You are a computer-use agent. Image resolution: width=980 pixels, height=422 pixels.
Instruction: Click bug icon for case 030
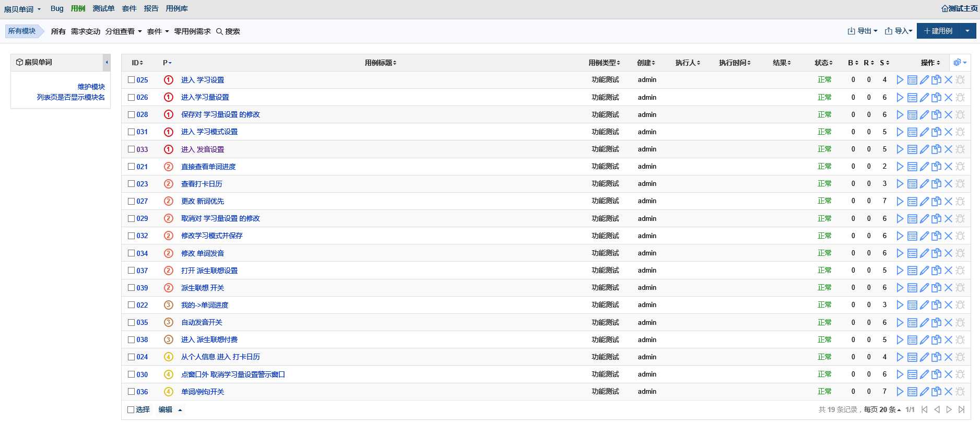[960, 374]
